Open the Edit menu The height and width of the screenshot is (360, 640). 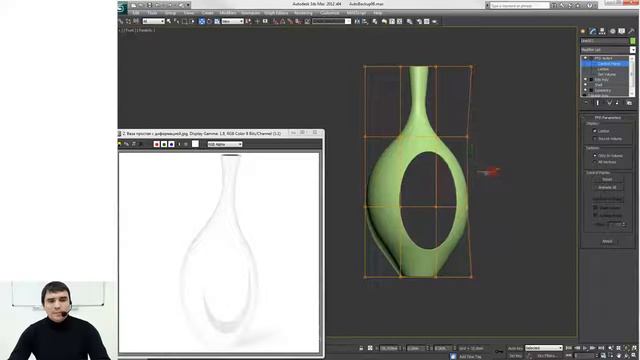point(136,13)
